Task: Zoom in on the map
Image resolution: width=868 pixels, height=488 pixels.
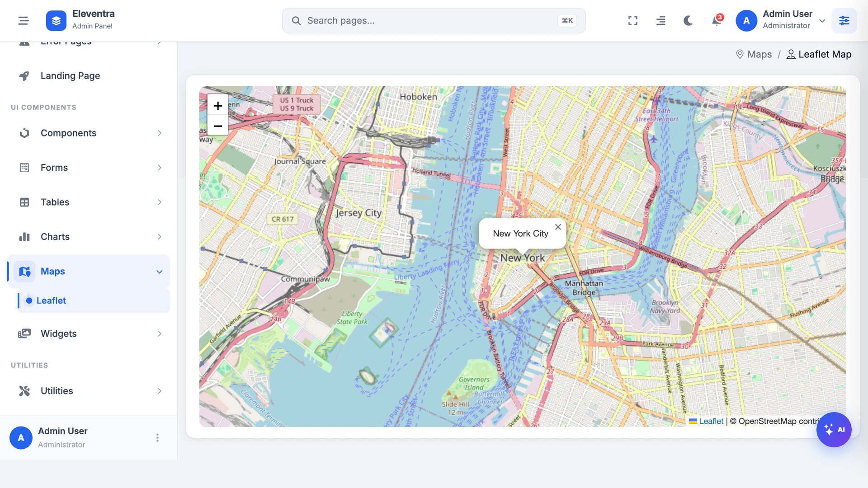Action: point(217,105)
